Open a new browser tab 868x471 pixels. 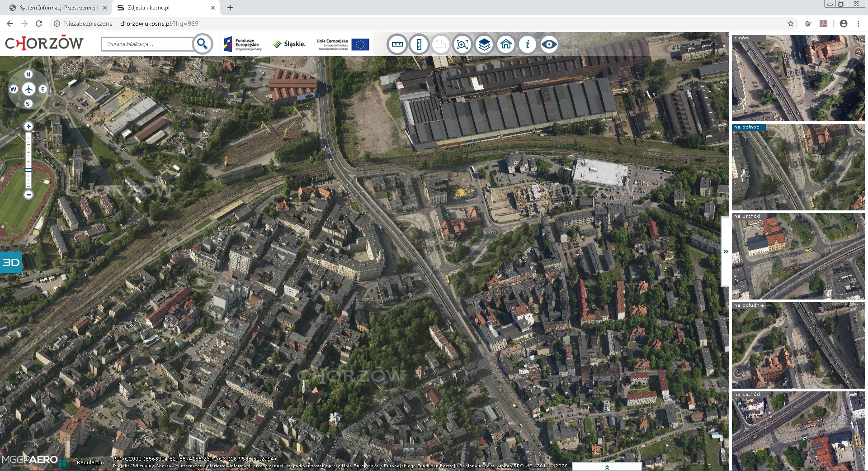point(230,8)
